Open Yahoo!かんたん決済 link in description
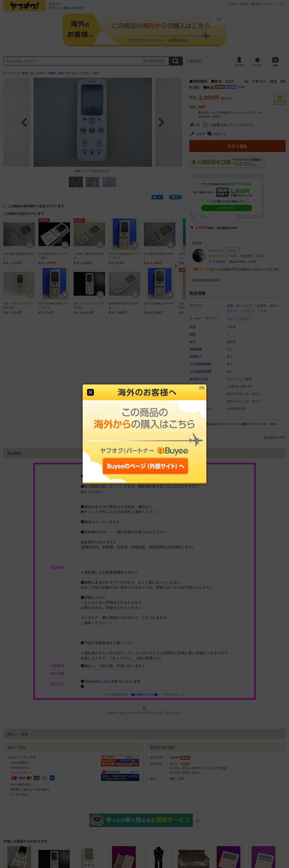 point(101,681)
